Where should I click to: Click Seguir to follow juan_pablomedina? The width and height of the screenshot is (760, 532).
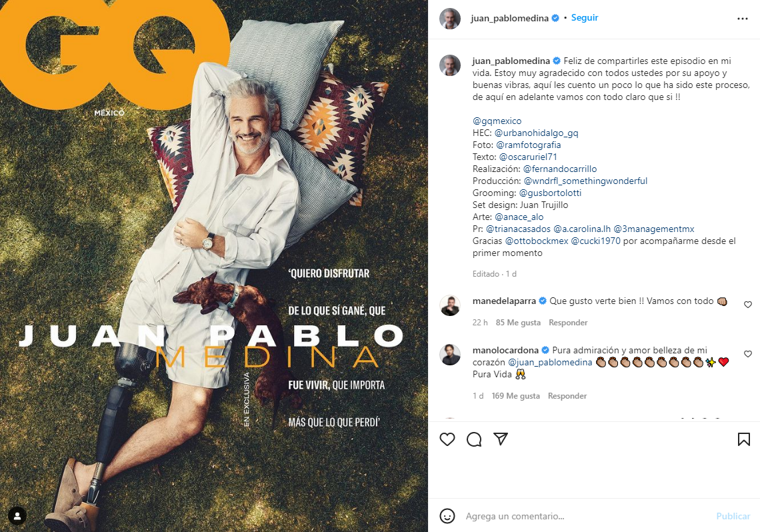click(585, 18)
